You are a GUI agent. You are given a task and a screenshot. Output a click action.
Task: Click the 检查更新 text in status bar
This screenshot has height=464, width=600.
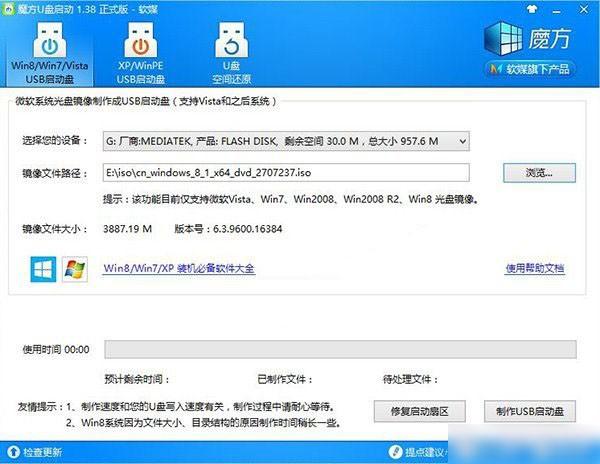coord(42,452)
